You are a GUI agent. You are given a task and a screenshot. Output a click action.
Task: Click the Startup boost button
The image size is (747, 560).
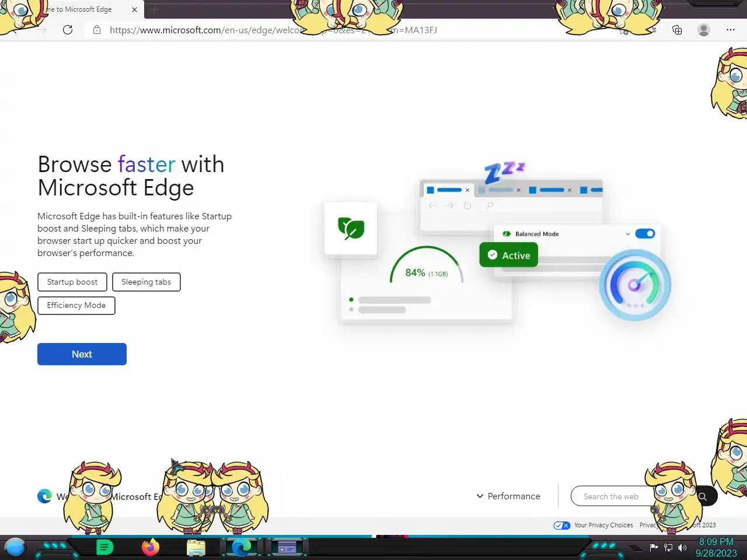pos(72,282)
